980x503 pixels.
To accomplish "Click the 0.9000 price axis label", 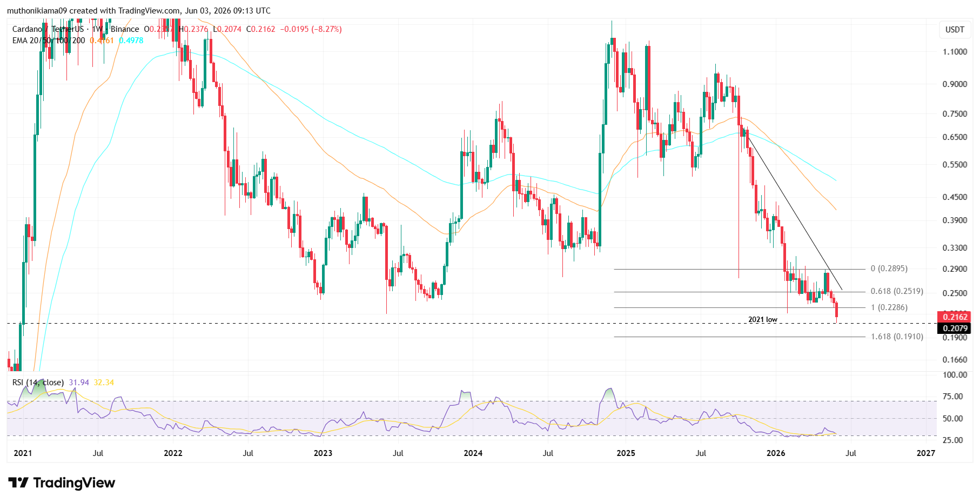I will 955,84.
